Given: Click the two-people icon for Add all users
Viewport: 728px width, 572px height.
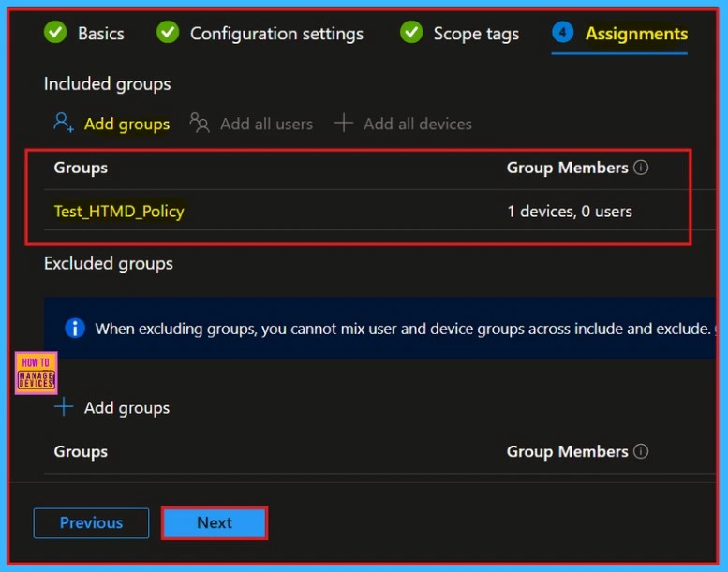Looking at the screenshot, I should pyautogui.click(x=200, y=123).
